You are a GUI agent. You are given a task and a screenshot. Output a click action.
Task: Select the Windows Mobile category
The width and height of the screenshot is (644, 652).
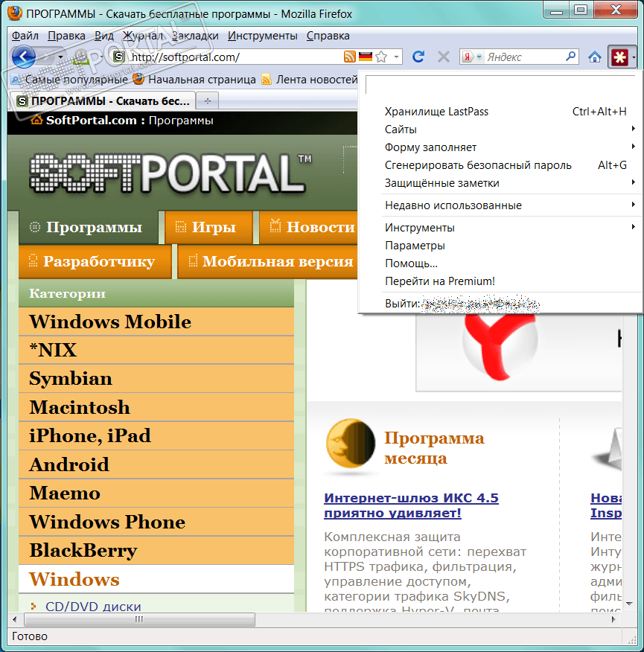point(156,322)
